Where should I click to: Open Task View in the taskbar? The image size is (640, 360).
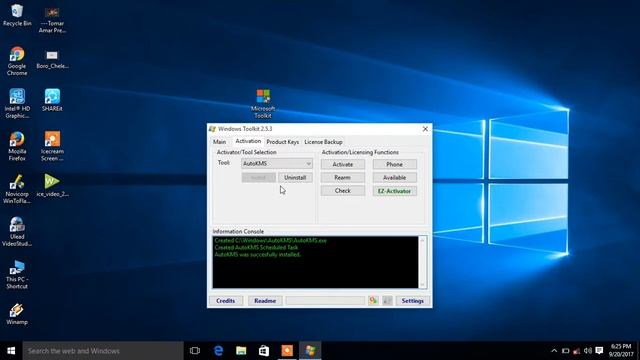[195, 351]
